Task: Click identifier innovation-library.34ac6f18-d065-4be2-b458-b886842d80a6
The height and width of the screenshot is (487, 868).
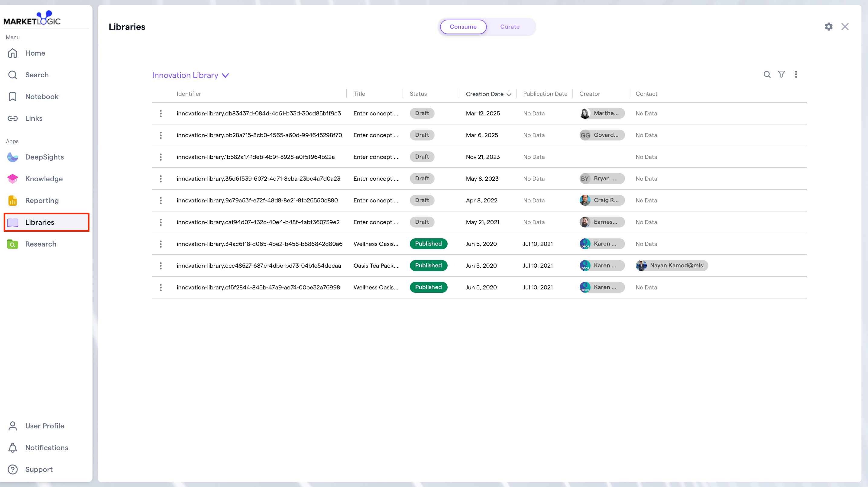Action: click(x=259, y=244)
